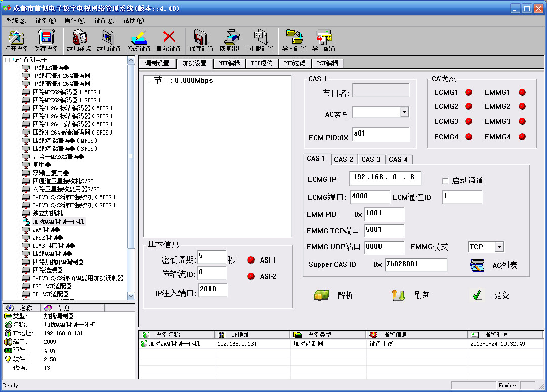Screen dimensions: 547x392
Task: Click the 重载配置 toolbar icon
Action: tap(261, 37)
